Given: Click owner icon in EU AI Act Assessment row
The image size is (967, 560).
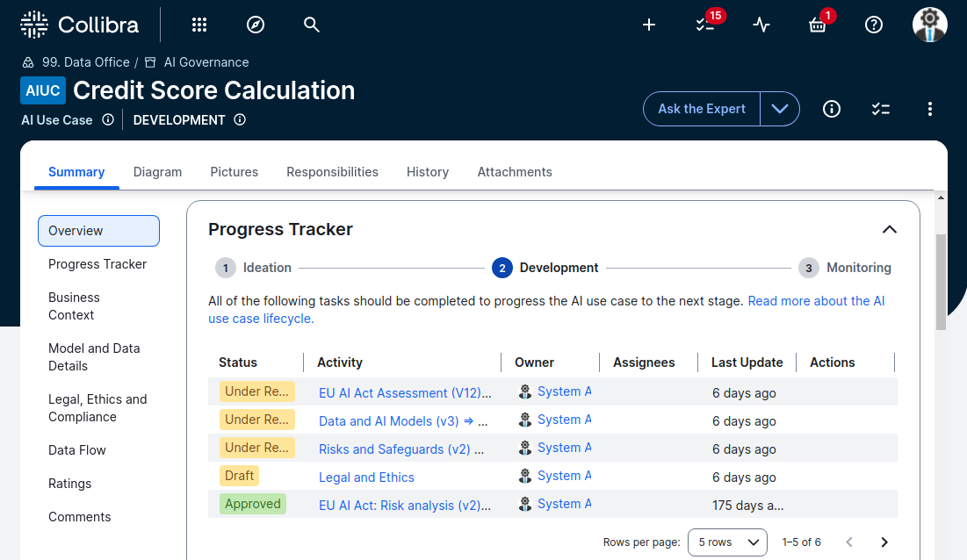Looking at the screenshot, I should tap(525, 391).
